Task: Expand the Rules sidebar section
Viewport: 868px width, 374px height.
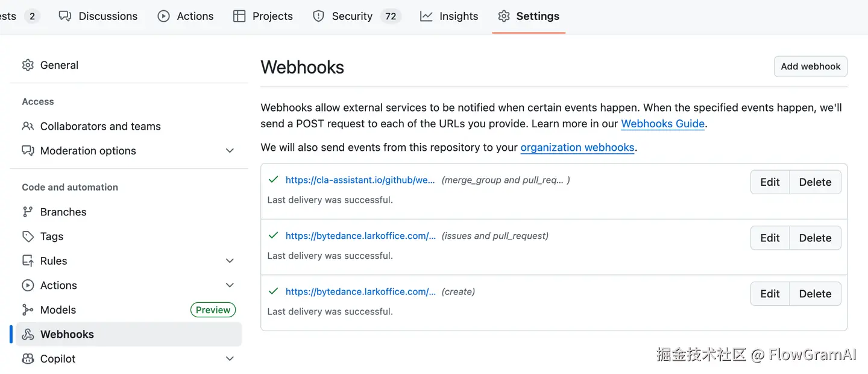Action: pyautogui.click(x=230, y=261)
